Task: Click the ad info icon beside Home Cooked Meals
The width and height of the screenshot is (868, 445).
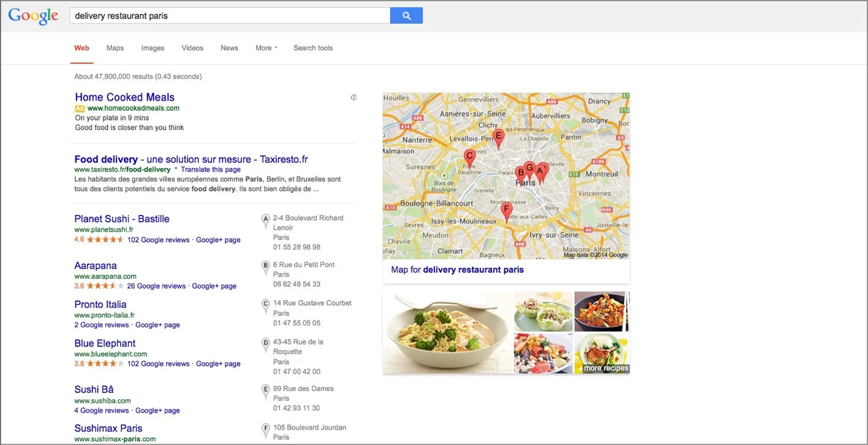Action: 353,97
